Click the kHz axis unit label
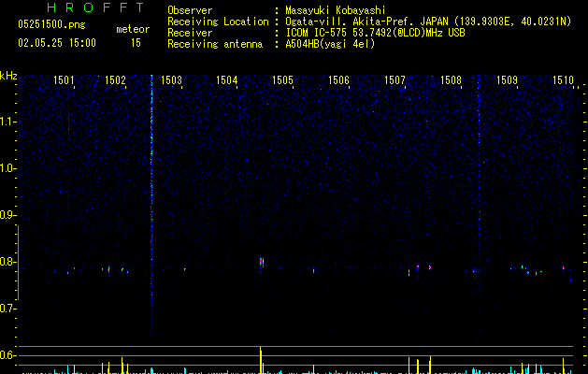Screen dimensions: 588x374 (8, 76)
